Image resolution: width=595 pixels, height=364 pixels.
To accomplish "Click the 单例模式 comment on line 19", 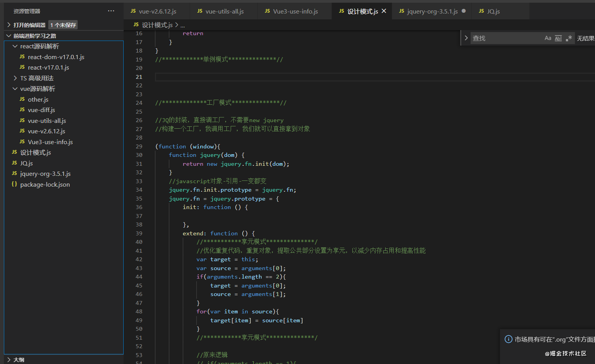I will coord(219,60).
